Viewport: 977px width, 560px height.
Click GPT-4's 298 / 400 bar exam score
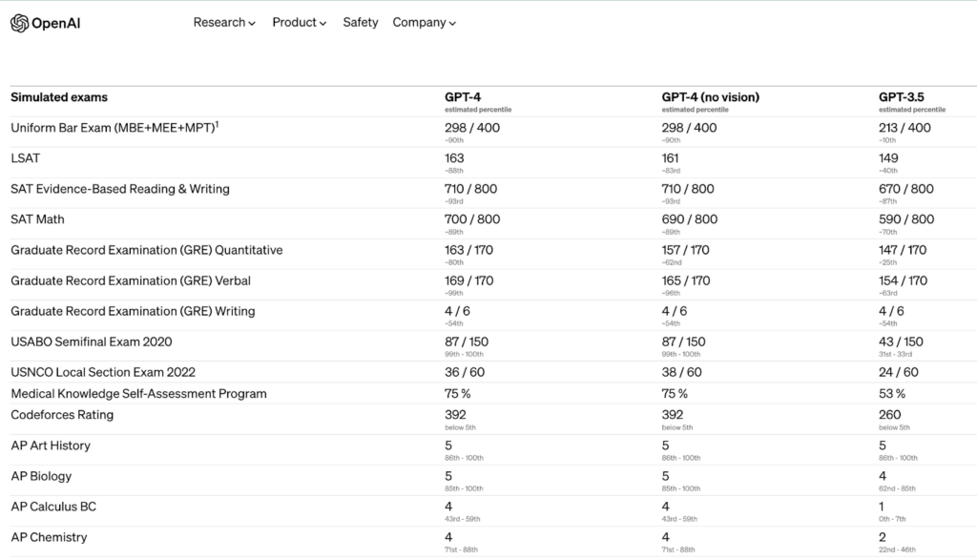471,128
